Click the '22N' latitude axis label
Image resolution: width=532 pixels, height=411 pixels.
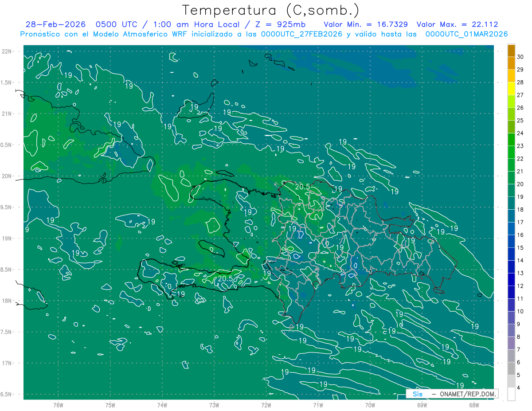(x=8, y=51)
